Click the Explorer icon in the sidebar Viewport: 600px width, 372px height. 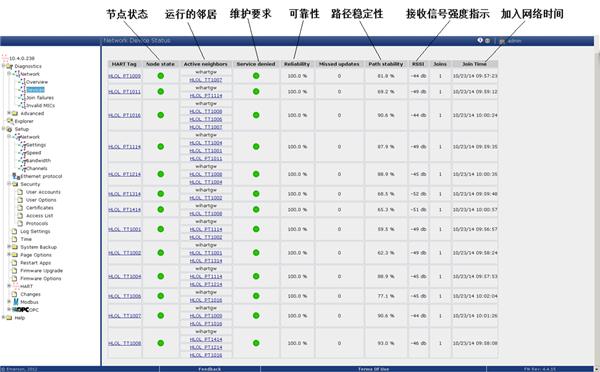pos(10,121)
